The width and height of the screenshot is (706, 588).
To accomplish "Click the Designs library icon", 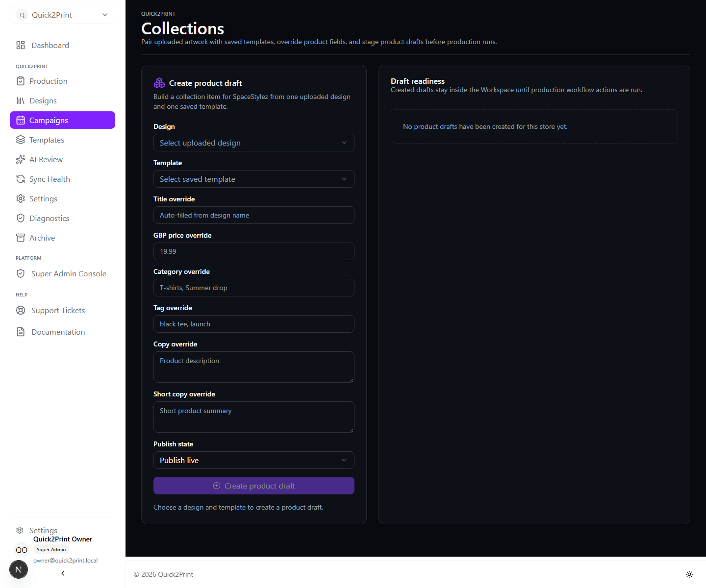I will point(21,100).
